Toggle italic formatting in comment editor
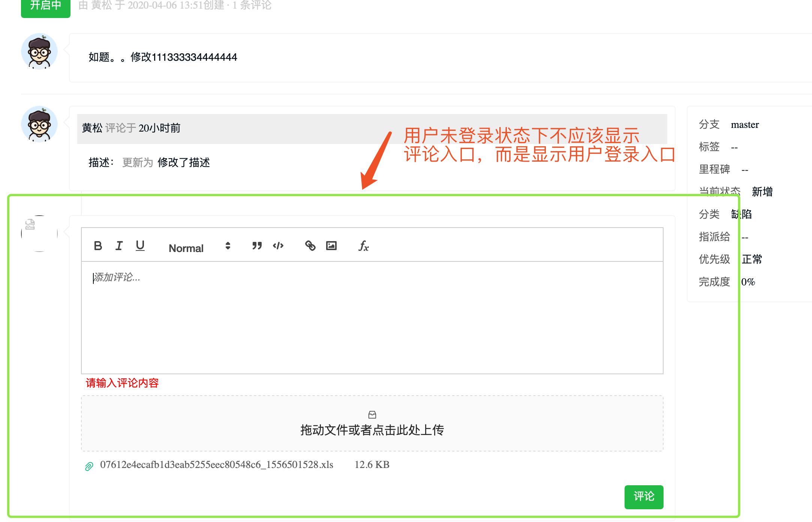812x522 pixels. click(119, 246)
